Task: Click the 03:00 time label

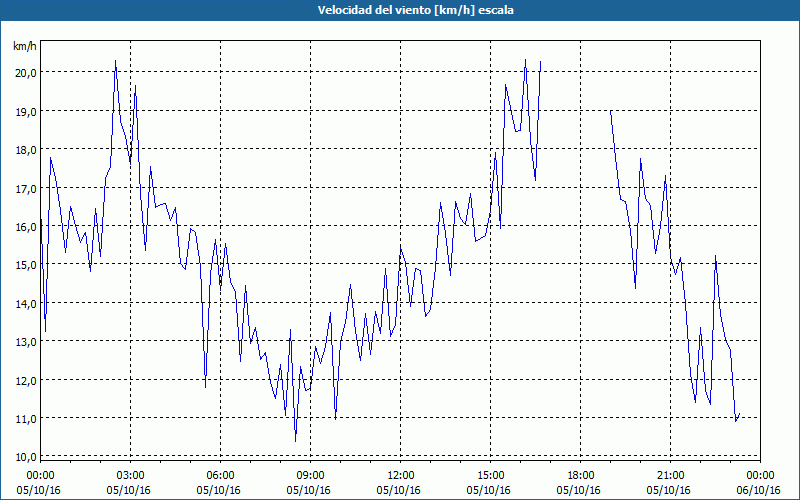Action: pyautogui.click(x=131, y=476)
